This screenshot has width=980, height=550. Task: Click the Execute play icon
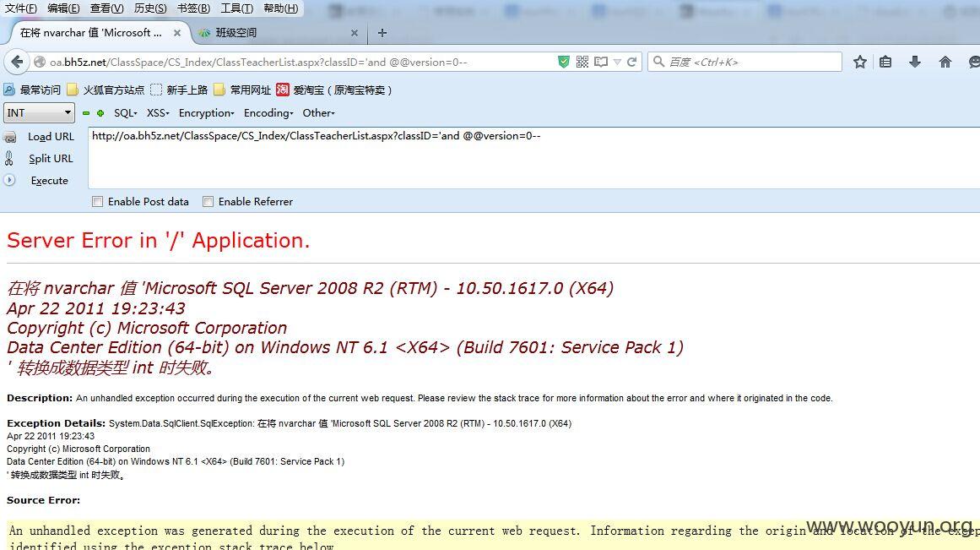tap(9, 180)
